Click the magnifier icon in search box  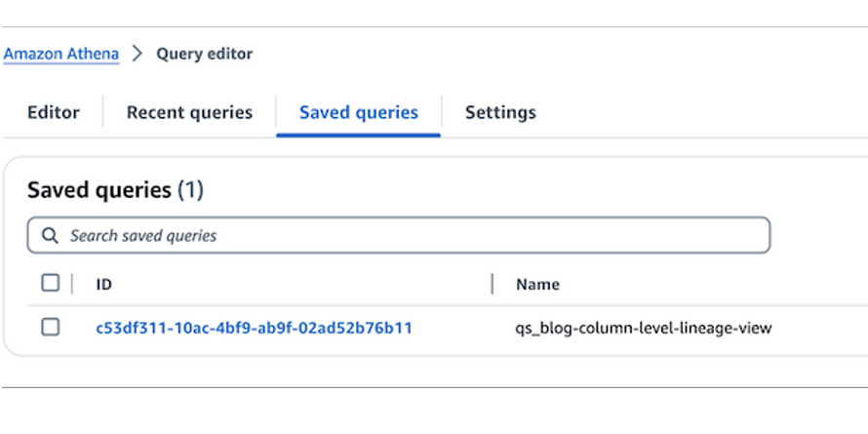pyautogui.click(x=50, y=235)
